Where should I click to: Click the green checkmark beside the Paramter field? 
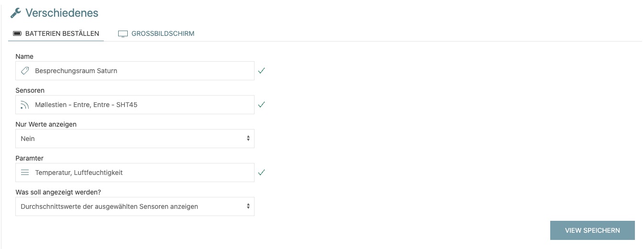tap(261, 173)
